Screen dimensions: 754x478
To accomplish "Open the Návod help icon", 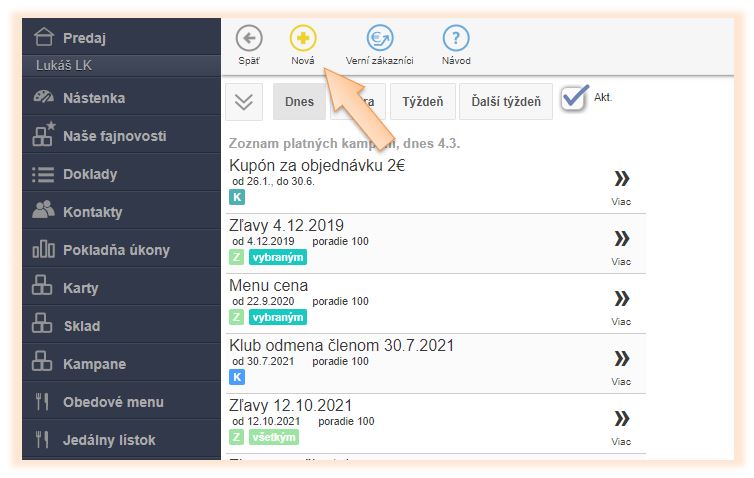I will [x=456, y=39].
